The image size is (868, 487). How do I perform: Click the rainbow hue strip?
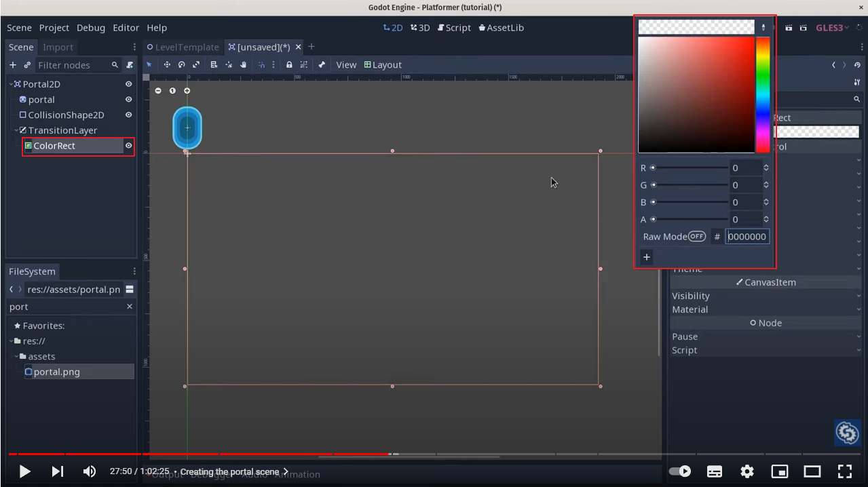(x=763, y=95)
